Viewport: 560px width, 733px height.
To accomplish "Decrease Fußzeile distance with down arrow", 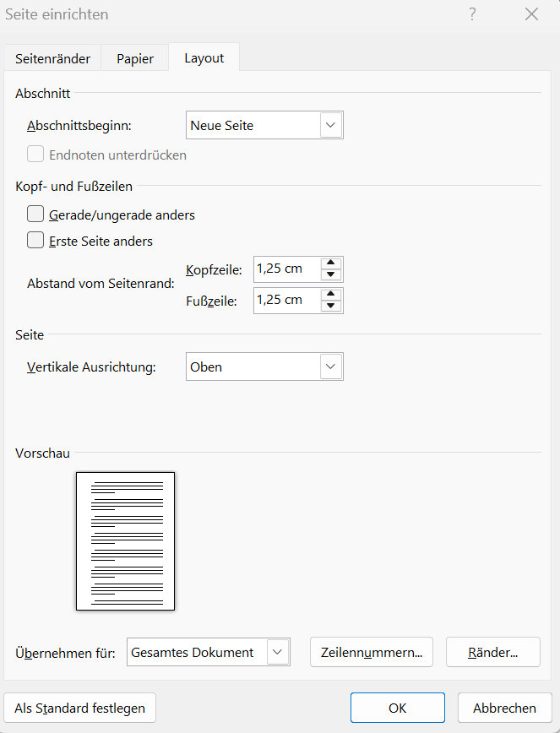I will click(331, 307).
